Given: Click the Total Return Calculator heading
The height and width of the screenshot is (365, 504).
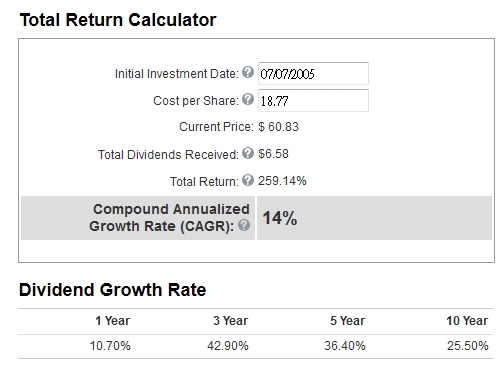Looking at the screenshot, I should (118, 20).
